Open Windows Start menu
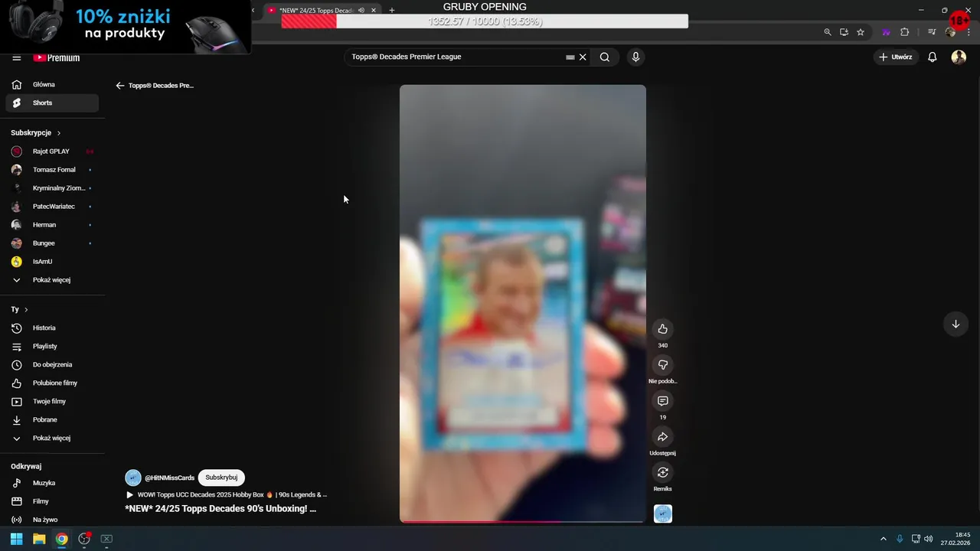Screen dimensions: 980x551 click(x=16, y=539)
